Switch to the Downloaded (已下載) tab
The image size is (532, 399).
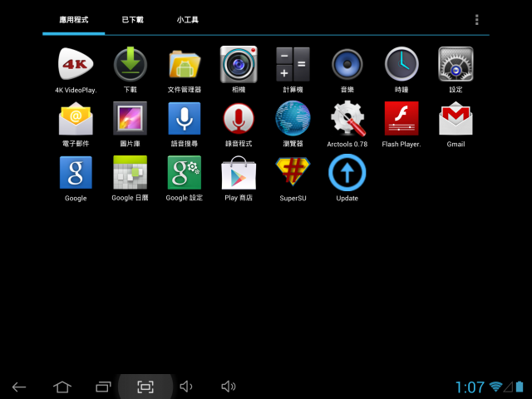click(x=132, y=20)
